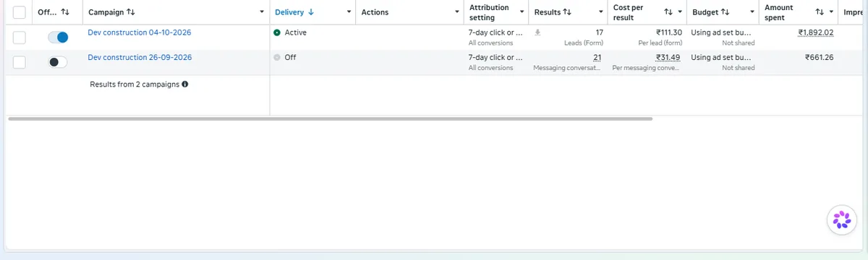Click result value 21 messaging conversations
Viewport: 868px width, 260px height.
597,57
